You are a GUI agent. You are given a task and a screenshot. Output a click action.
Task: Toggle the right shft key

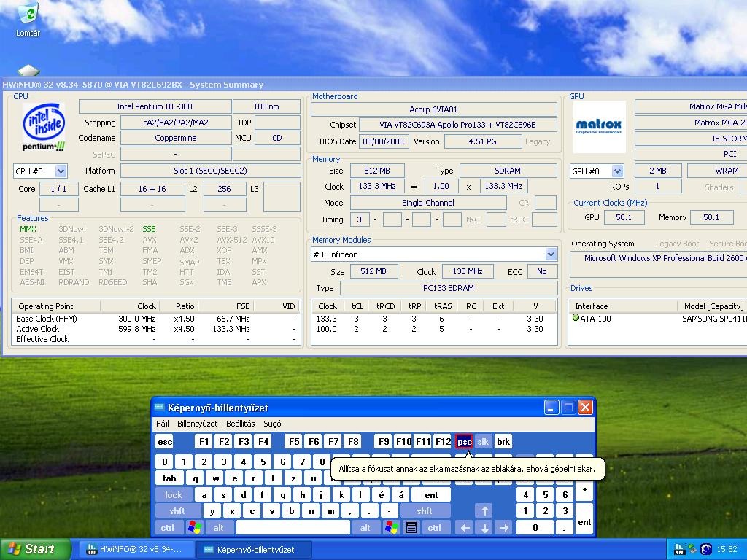pos(425,511)
